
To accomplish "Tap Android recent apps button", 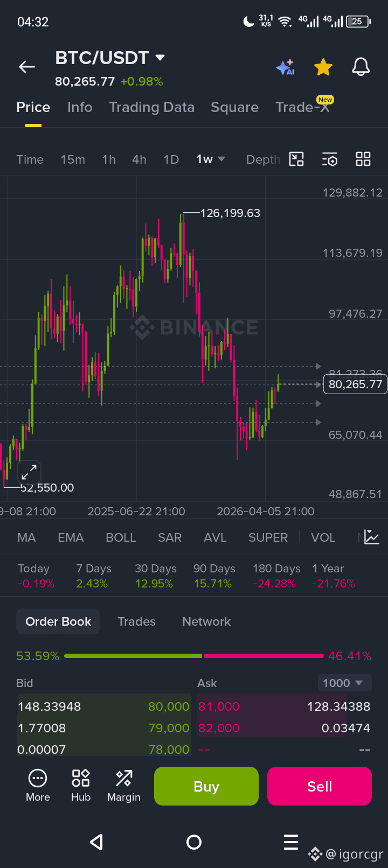I will [291, 842].
